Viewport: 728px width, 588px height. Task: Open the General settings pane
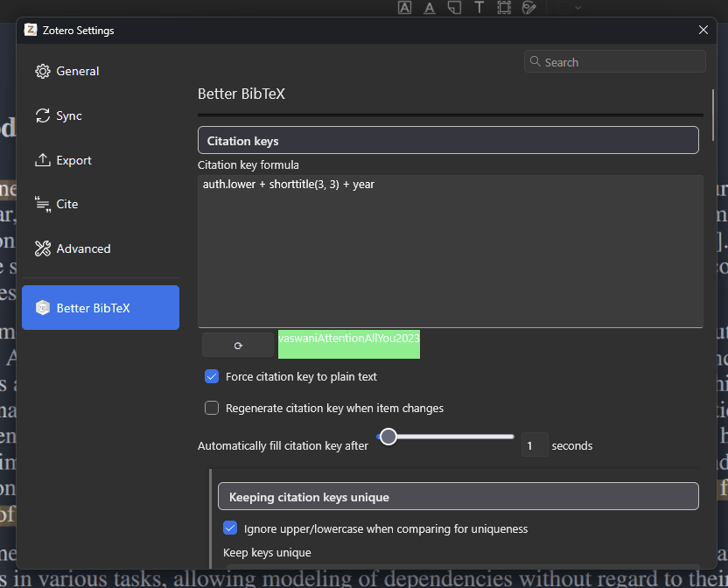click(x=101, y=71)
